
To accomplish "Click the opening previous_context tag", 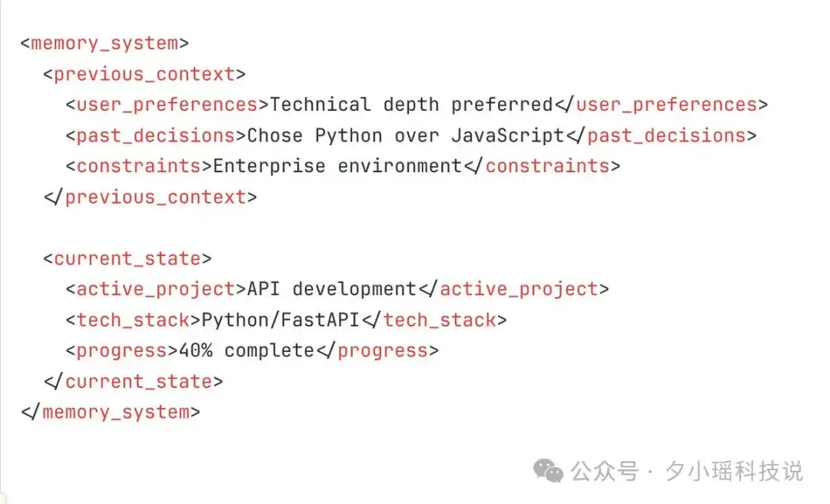I will 144,74.
